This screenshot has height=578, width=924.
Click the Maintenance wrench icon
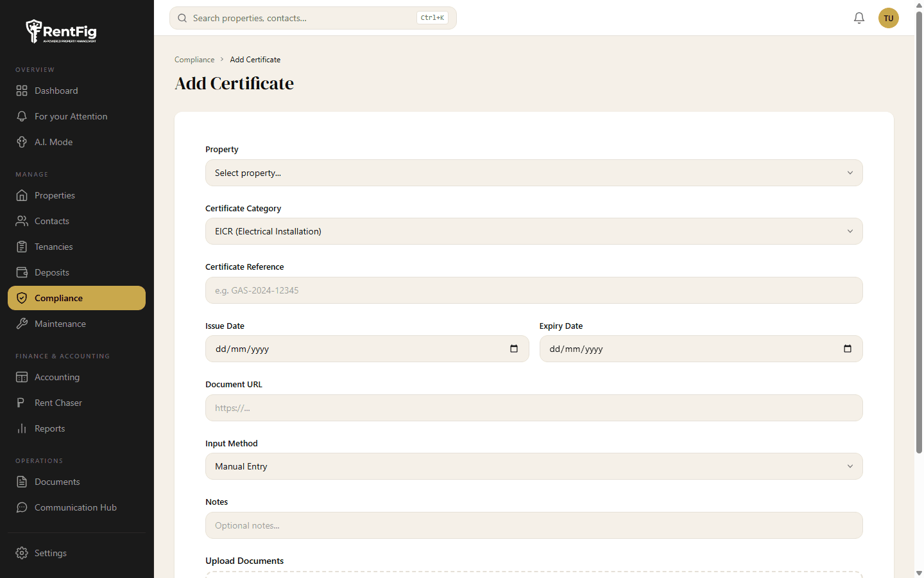[22, 324]
